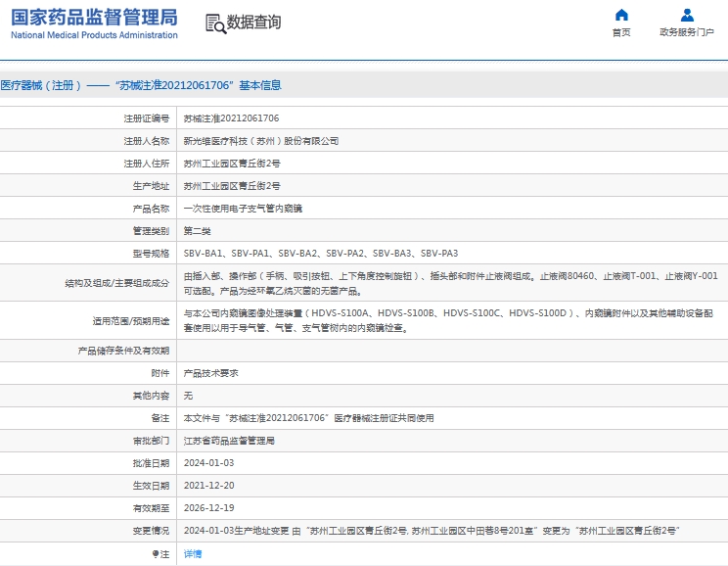Click the 注册人住所 row label
The width and height of the screenshot is (728, 566).
(x=147, y=164)
